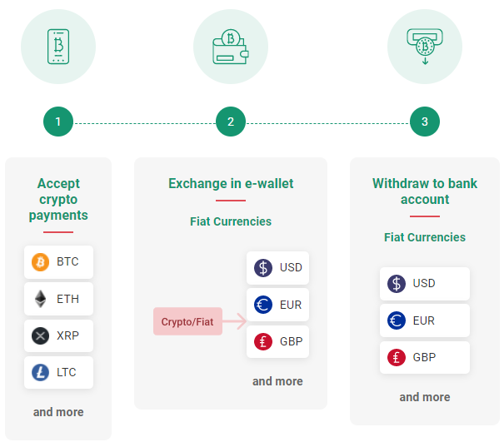
Task: Click the phone with Bitcoin icon
Action: pos(58,47)
